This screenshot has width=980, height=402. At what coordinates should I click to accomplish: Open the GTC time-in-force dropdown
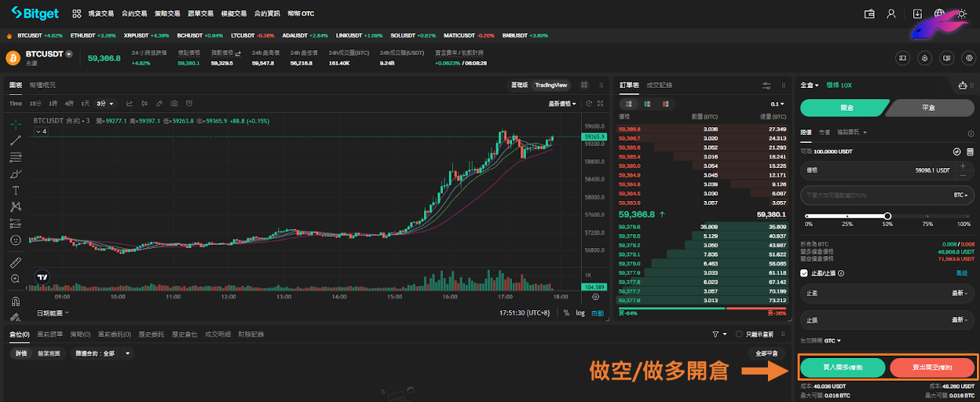point(832,341)
